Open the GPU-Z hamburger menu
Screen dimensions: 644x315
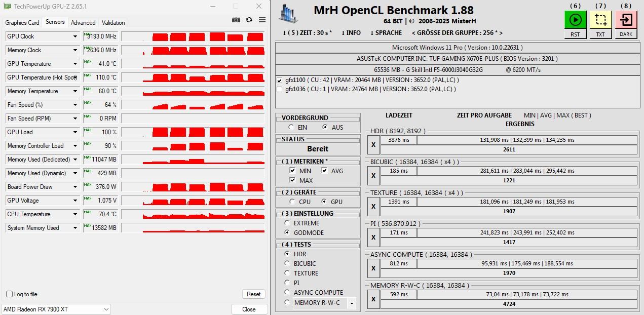[262, 20]
